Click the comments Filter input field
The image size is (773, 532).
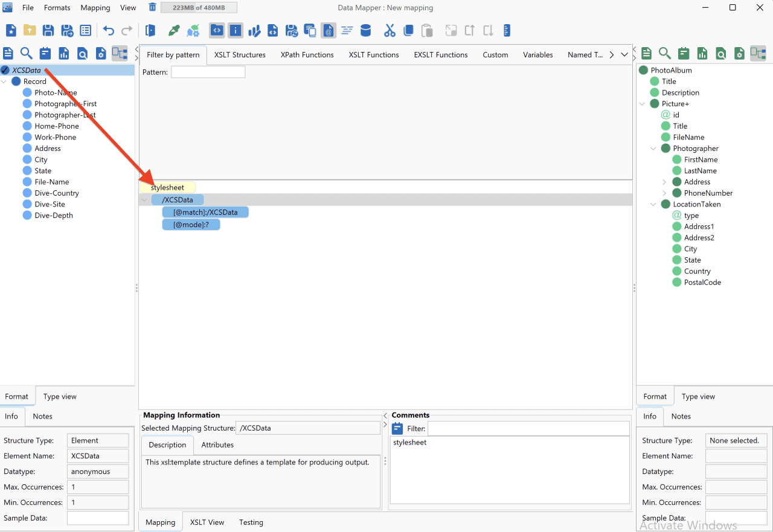point(528,428)
